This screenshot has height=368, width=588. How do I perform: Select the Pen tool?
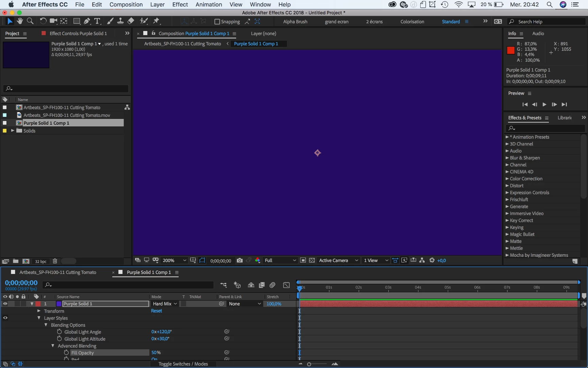[x=87, y=21]
